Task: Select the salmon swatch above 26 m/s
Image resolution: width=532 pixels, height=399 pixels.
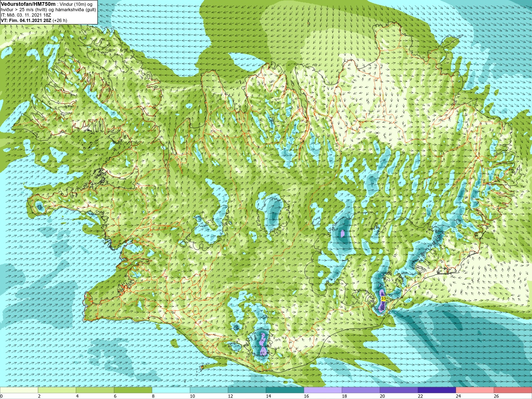Action: coord(513,390)
